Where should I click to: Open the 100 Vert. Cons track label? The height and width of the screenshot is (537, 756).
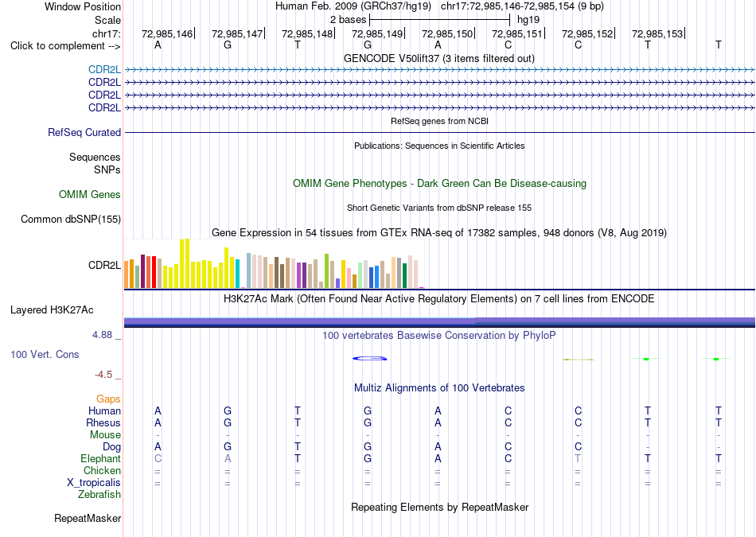point(45,355)
